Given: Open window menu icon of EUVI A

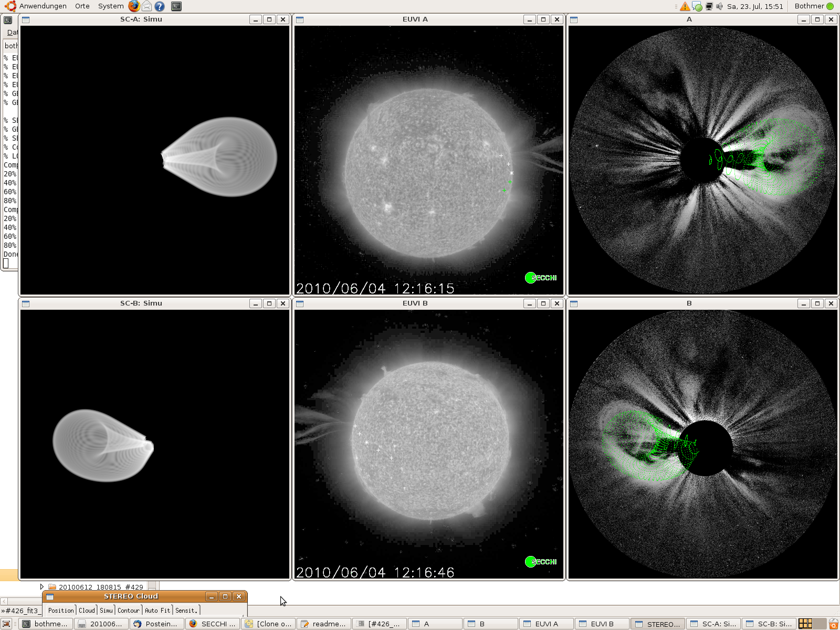Looking at the screenshot, I should pyautogui.click(x=300, y=19).
